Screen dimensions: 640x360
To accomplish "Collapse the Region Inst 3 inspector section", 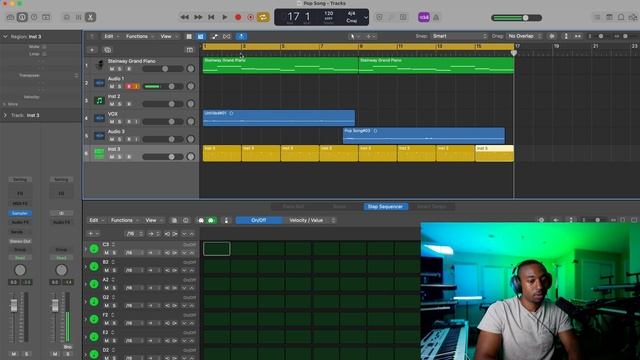I will (5, 36).
